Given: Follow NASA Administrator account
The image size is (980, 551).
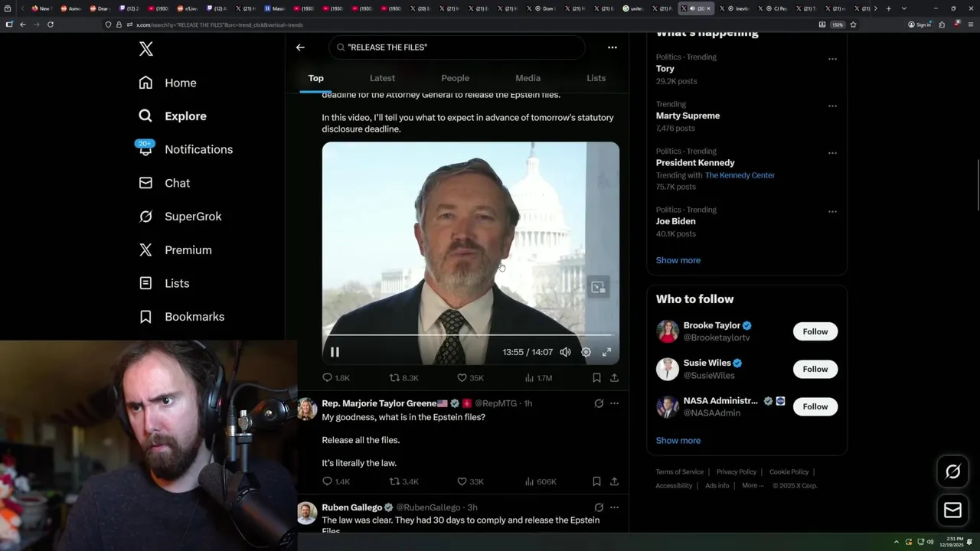Looking at the screenshot, I should click(x=815, y=406).
